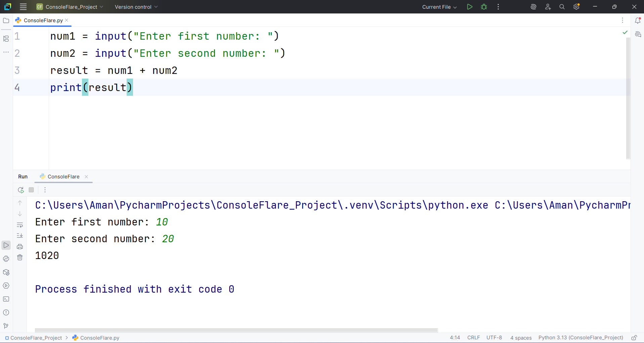Viewport: 644px width, 343px height.
Task: Clear the console output with trash icon
Action: coord(20,257)
